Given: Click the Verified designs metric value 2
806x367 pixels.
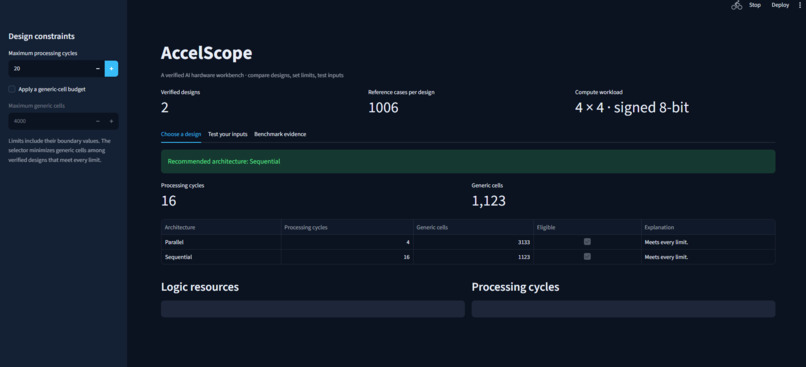Looking at the screenshot, I should 164,107.
